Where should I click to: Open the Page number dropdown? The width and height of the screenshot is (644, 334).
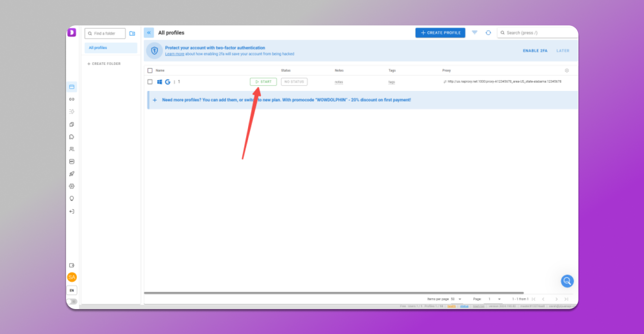pos(495,299)
